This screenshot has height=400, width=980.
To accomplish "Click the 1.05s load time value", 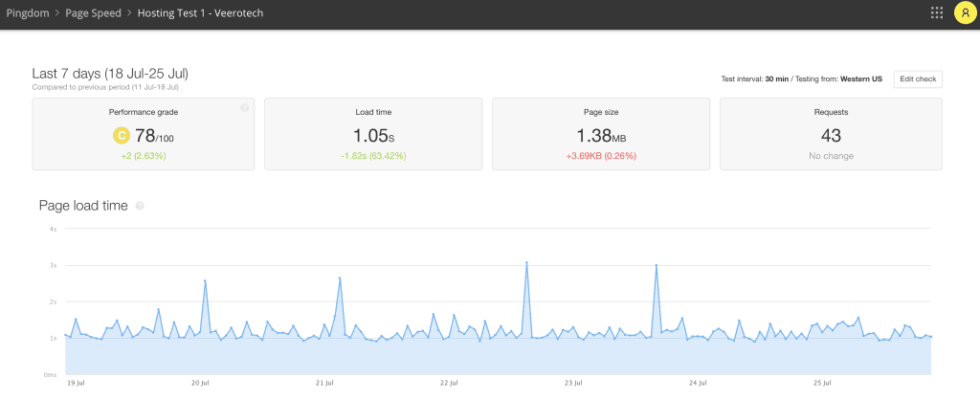I will [373, 135].
